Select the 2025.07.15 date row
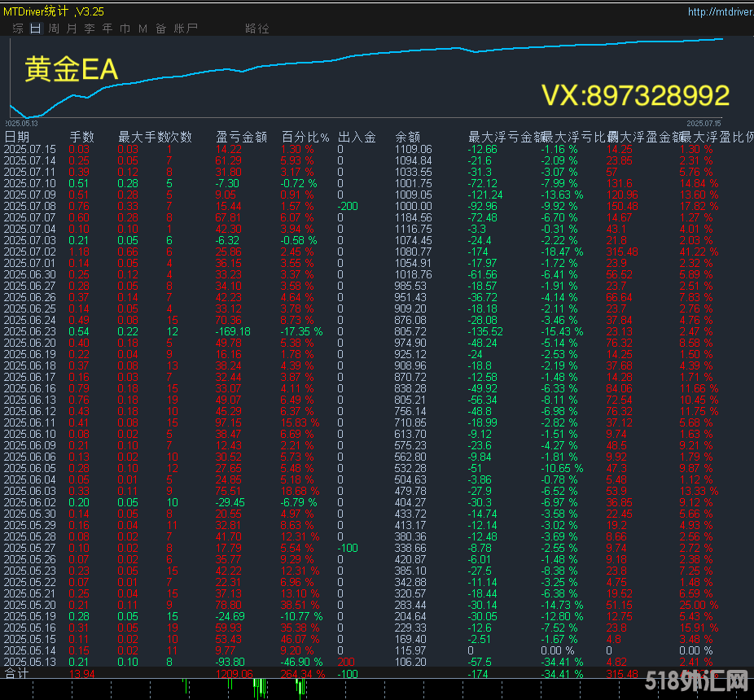The image size is (754, 700). tap(30, 149)
